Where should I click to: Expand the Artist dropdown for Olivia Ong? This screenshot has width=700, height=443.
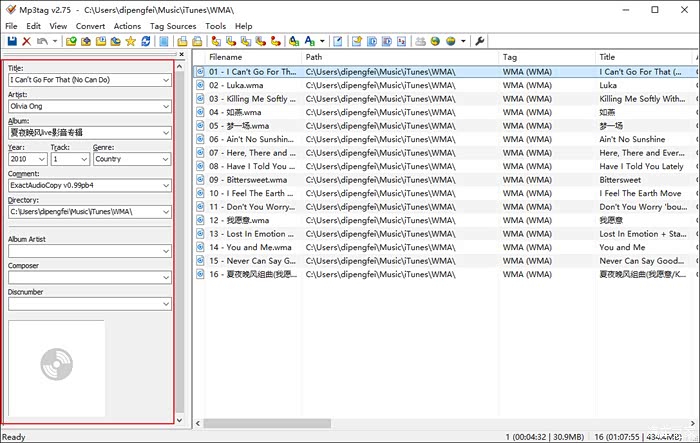tap(166, 105)
